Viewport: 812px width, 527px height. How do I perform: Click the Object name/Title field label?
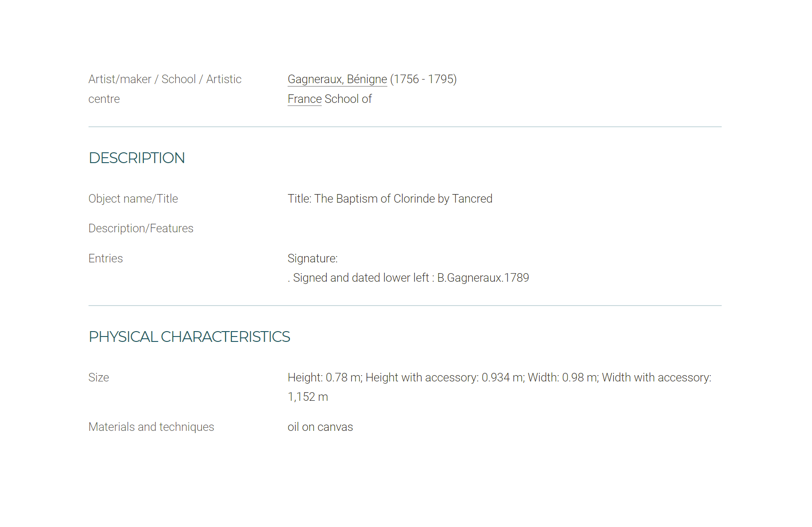(x=133, y=199)
